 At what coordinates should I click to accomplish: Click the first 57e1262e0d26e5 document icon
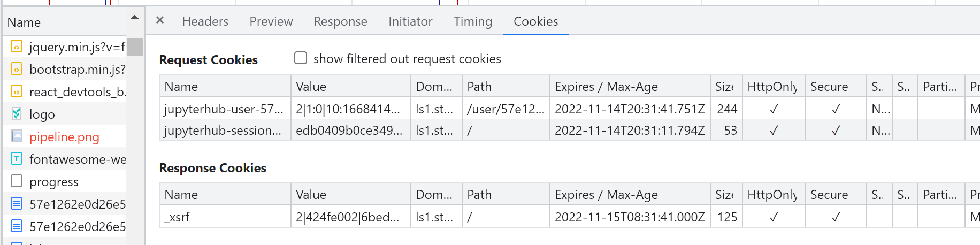pos(17,204)
